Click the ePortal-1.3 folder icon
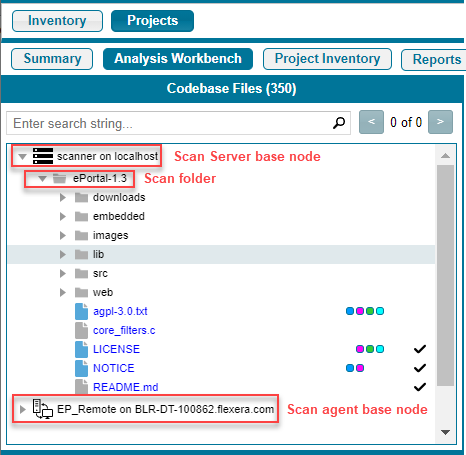The image size is (466, 455). [x=60, y=178]
